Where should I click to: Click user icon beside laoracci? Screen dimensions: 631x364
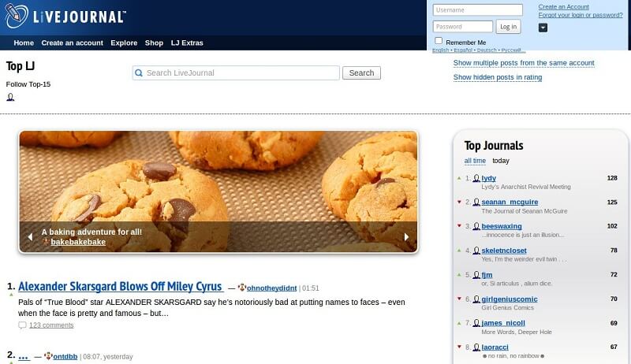coord(476,347)
